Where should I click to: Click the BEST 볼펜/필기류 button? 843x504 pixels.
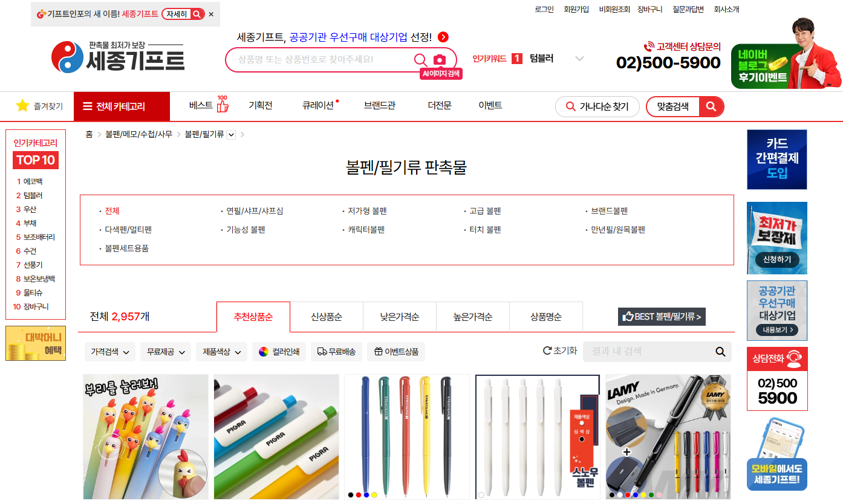[x=662, y=317]
